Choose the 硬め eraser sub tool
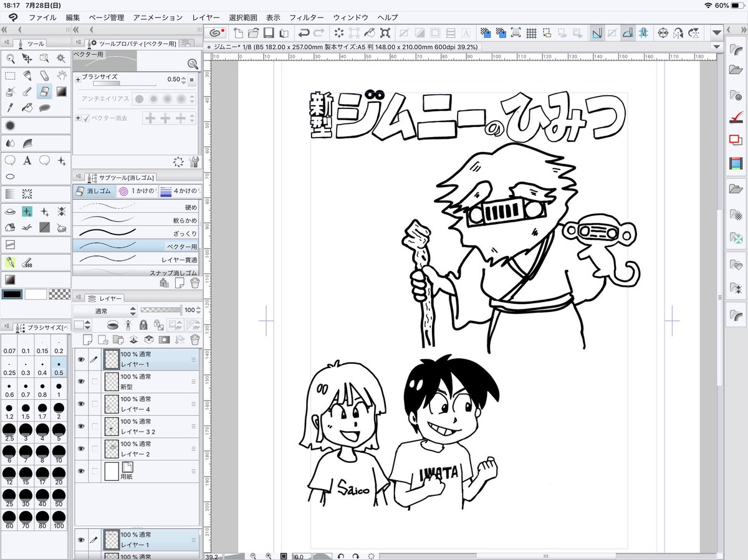748x560 pixels. pos(136,206)
